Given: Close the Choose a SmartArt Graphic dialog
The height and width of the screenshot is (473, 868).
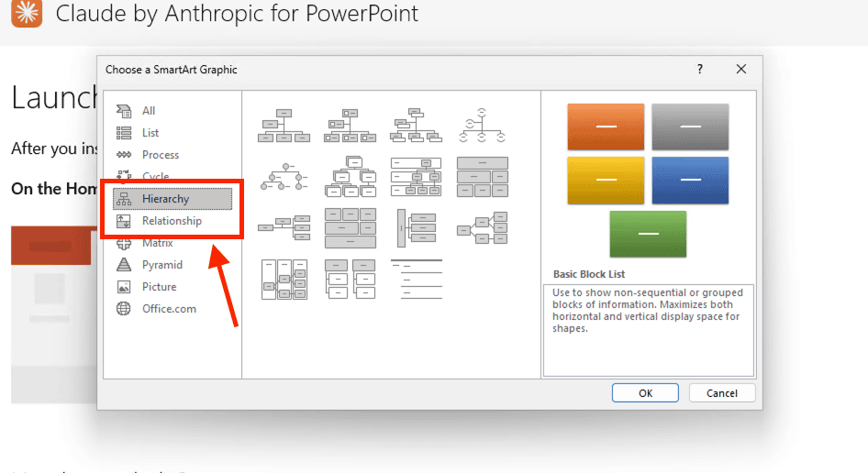Looking at the screenshot, I should click(x=741, y=69).
